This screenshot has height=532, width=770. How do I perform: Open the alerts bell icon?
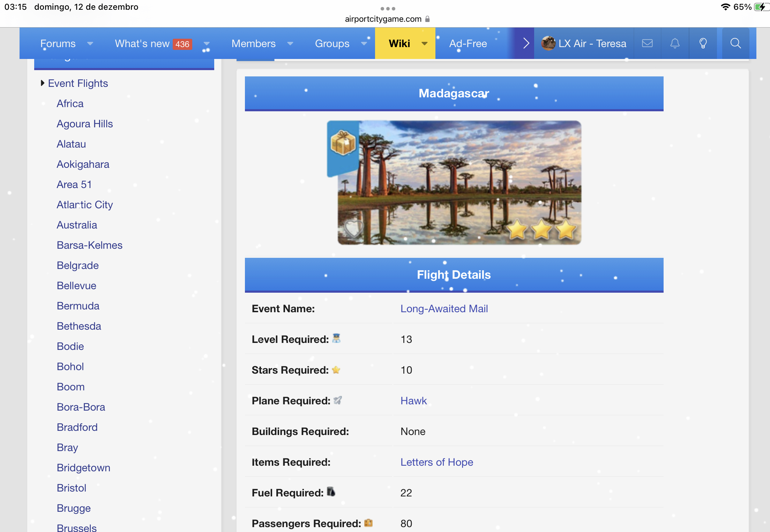(x=675, y=43)
